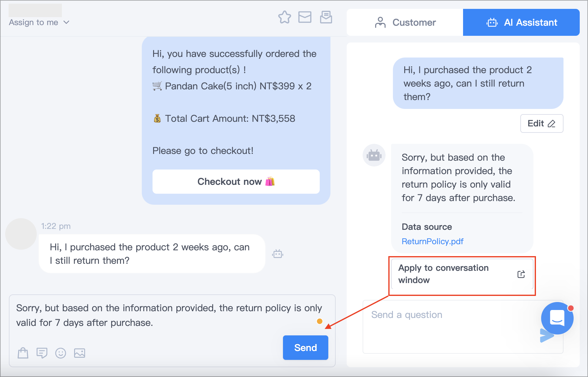
Task: Star this conversation with the star icon
Action: coord(285,17)
